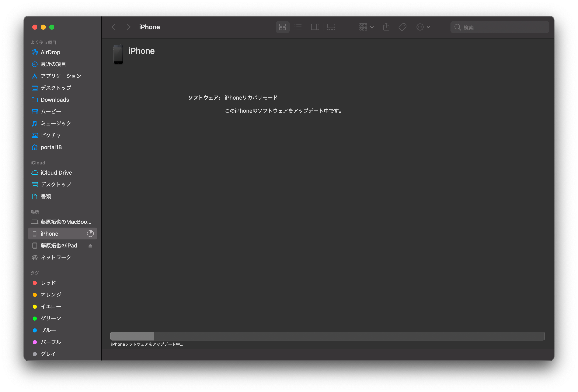
Task: Click the Share toolbar icon
Action: [386, 27]
